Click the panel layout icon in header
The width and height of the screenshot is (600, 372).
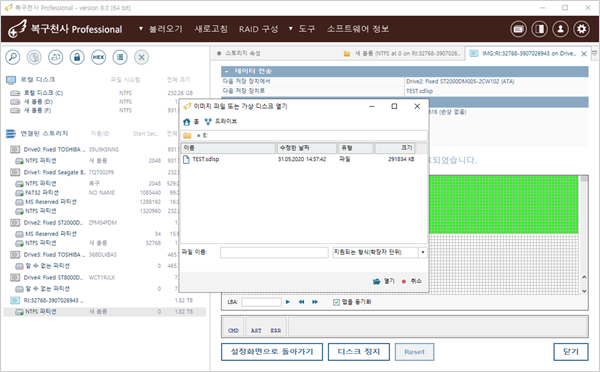coord(540,29)
